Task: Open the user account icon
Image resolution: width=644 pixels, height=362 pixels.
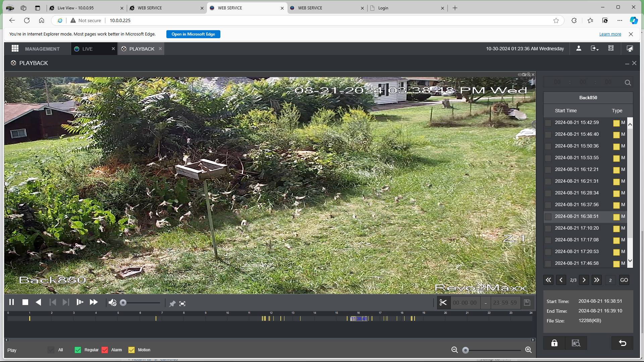Action: tap(579, 49)
